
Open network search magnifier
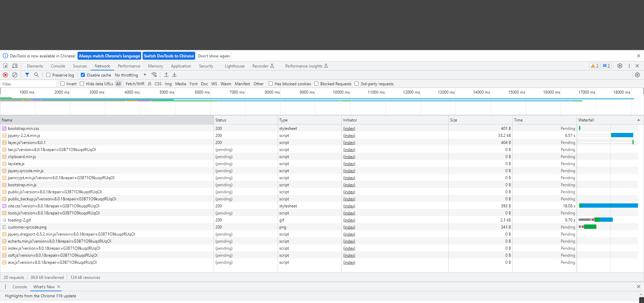coord(37,75)
